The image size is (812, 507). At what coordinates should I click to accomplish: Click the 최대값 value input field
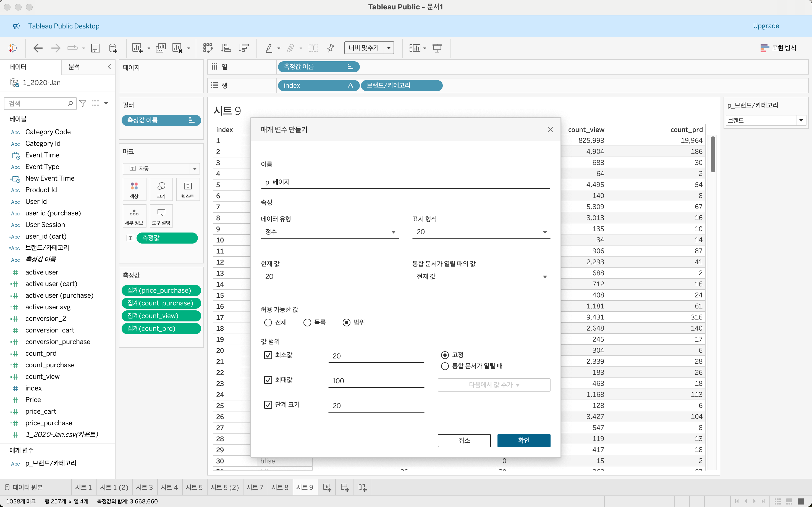[x=376, y=381]
